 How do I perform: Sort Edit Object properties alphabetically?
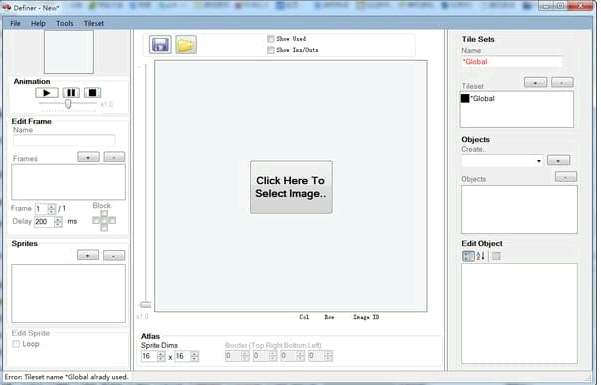(480, 256)
